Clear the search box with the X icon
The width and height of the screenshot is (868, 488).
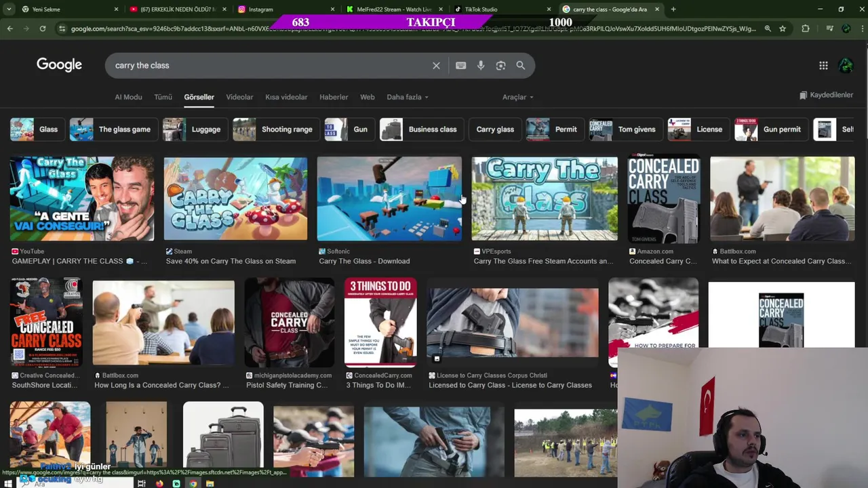436,66
